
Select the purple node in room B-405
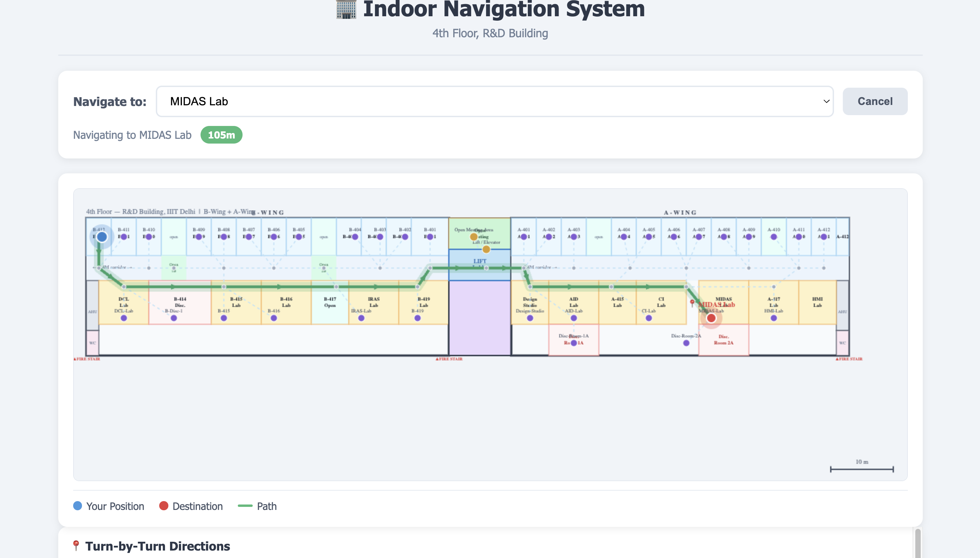click(299, 237)
